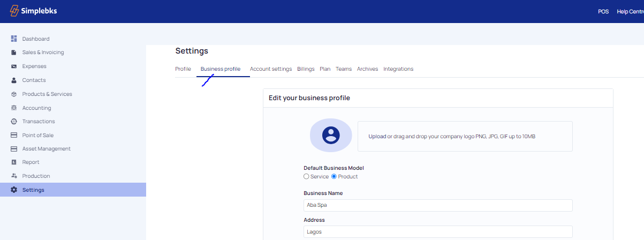The width and height of the screenshot is (644, 240).
Task: Click the Products & Services box icon
Action: coord(14,94)
